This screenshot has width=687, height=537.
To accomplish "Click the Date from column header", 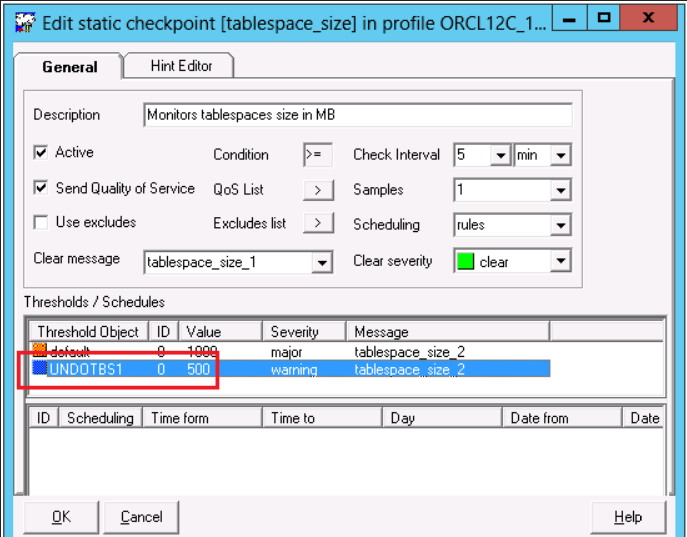I will [x=562, y=418].
